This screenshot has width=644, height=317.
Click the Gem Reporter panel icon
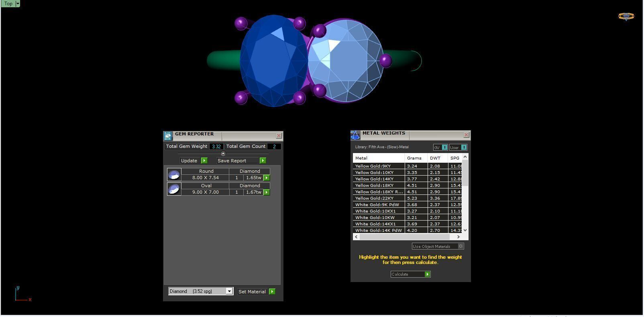(168, 136)
